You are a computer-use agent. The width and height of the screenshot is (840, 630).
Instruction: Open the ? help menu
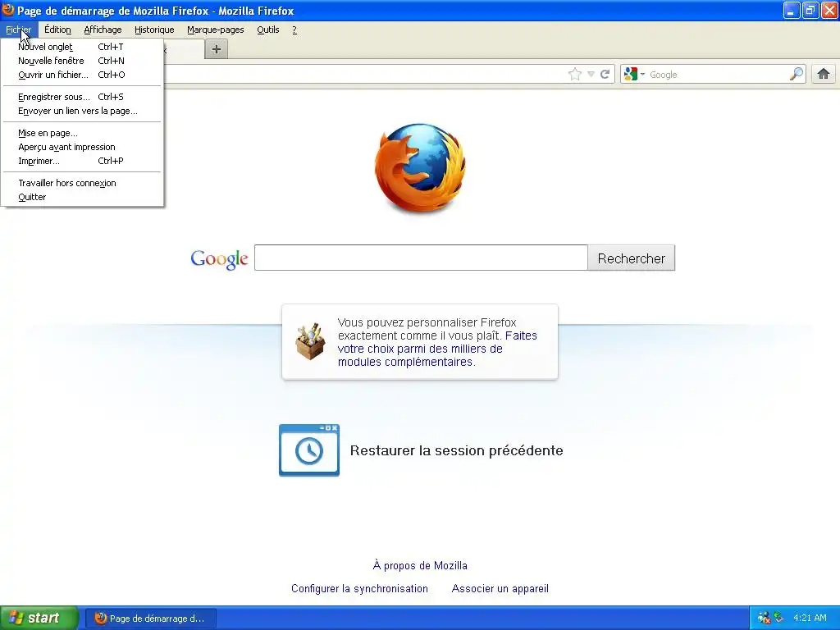tap(294, 30)
